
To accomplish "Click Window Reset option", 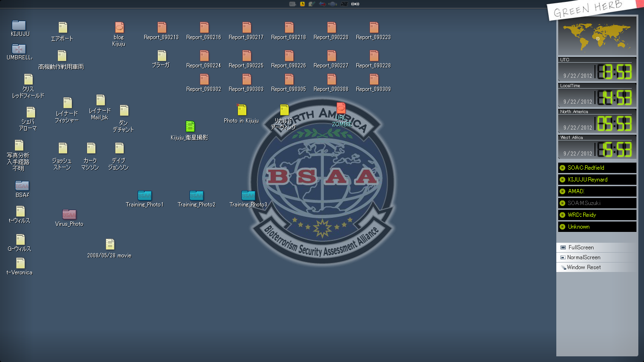I will tap(583, 267).
